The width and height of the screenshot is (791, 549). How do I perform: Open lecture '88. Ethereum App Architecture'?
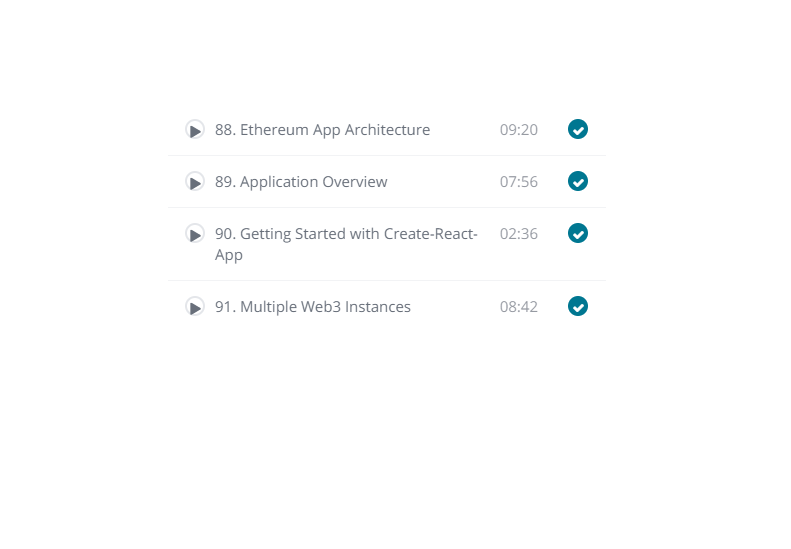coord(322,130)
